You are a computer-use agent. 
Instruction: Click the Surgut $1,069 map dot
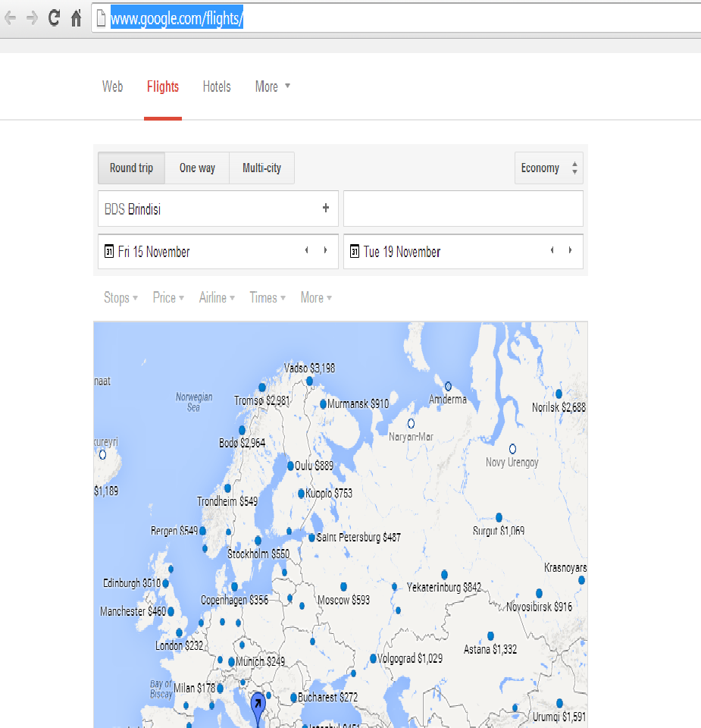(x=499, y=517)
